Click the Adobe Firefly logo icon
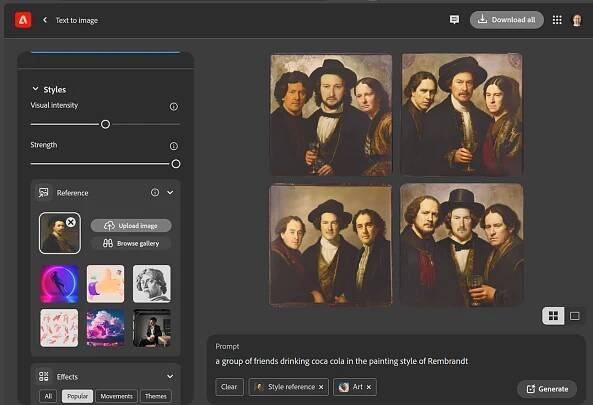The width and height of the screenshot is (593, 405). tap(23, 20)
